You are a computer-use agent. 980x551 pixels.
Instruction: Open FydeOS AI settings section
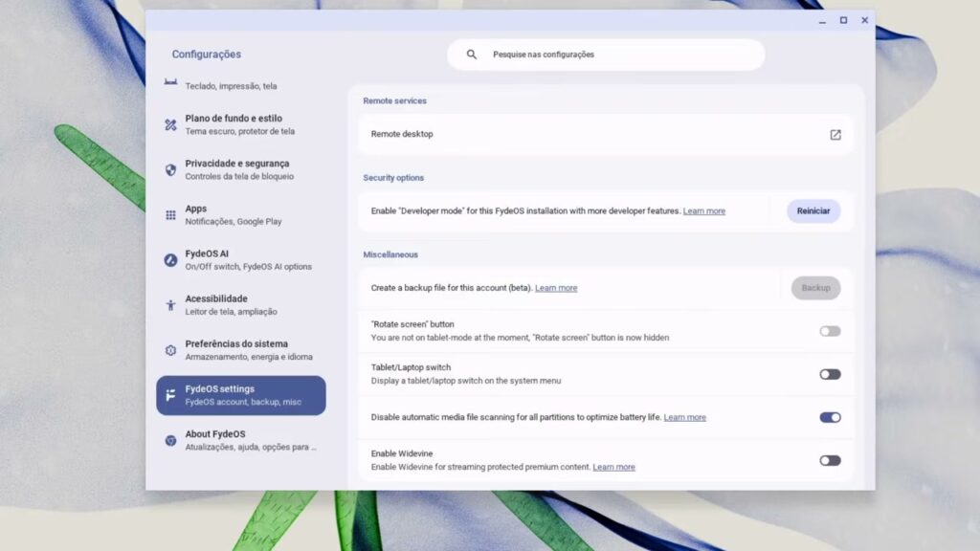(240, 260)
